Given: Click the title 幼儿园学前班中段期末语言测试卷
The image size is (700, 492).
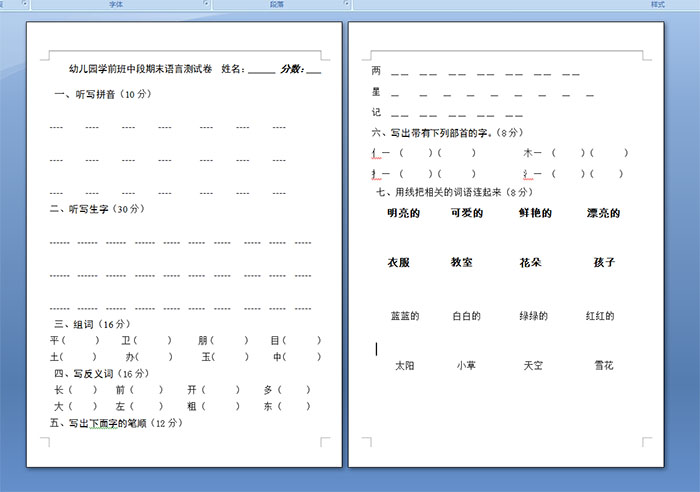Looking at the screenshot, I should point(140,69).
